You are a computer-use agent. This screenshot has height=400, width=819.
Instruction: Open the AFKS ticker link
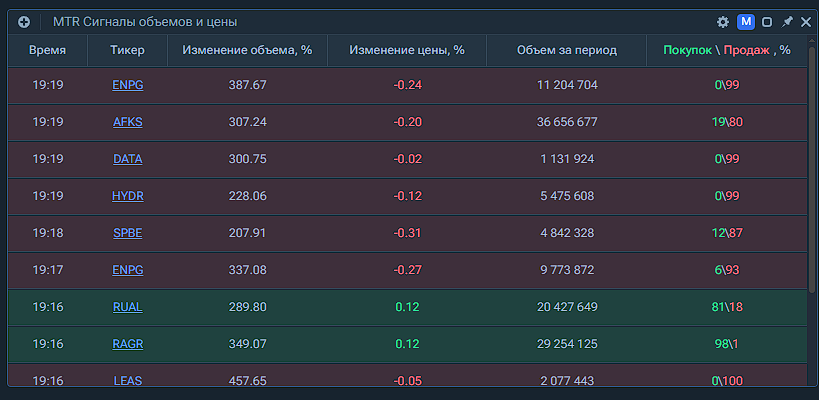pyautogui.click(x=128, y=122)
